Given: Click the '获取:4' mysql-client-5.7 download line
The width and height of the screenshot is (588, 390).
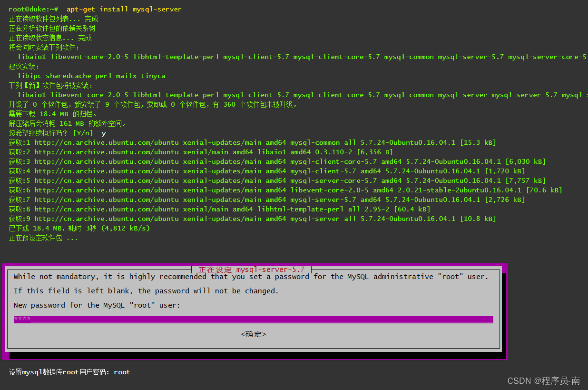Looking at the screenshot, I should coord(266,171).
